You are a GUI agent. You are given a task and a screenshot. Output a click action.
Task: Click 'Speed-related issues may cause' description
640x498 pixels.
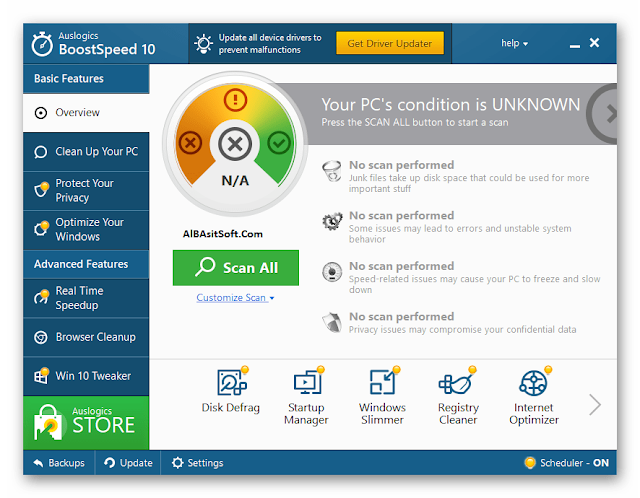pos(474,284)
